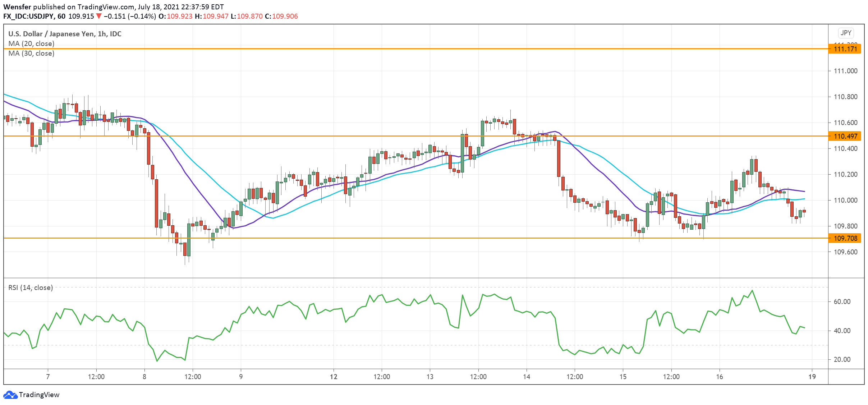Click the MA (30, close) indicator legend
Screen dimensions: 868x405
click(x=31, y=53)
